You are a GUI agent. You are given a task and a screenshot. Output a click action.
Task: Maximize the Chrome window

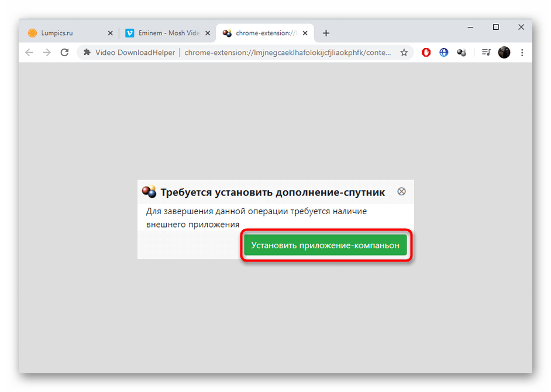click(x=496, y=27)
